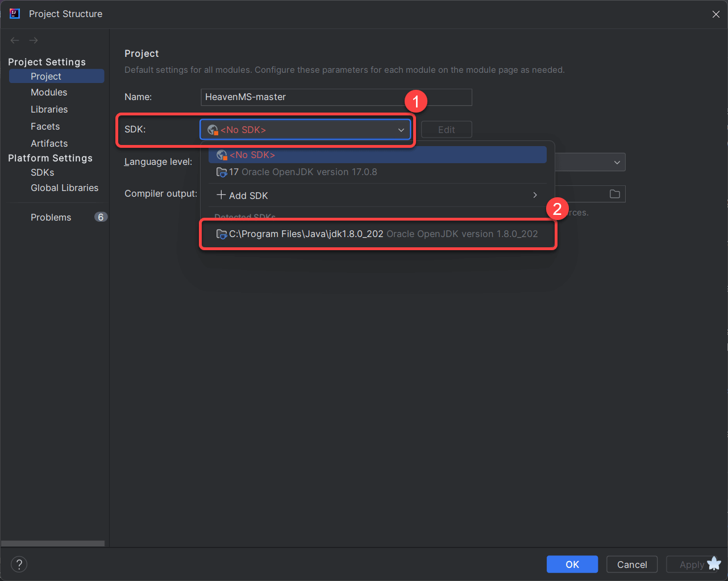Close the Project Structure dialog

pyautogui.click(x=716, y=14)
